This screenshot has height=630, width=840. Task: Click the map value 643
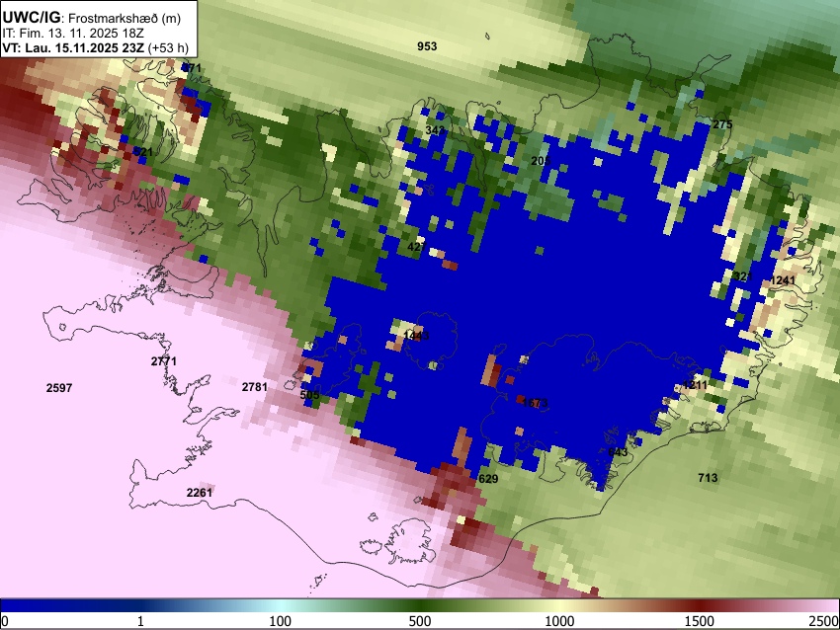click(618, 452)
